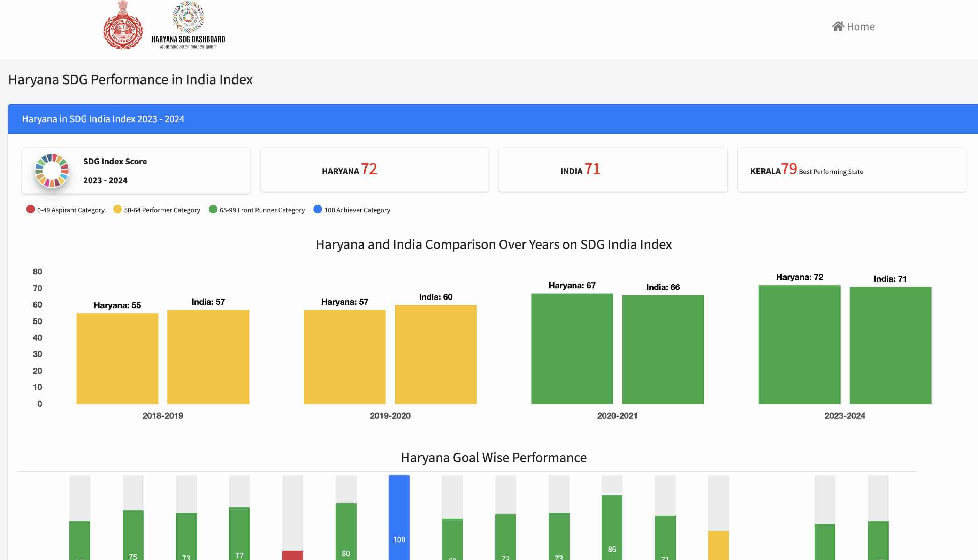Click the red Aspirant Category legend dot
This screenshot has height=560, width=978.
[x=30, y=209]
